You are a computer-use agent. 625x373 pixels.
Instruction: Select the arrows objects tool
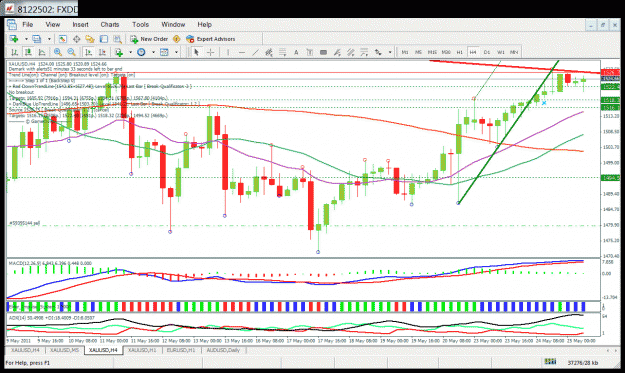click(378, 52)
